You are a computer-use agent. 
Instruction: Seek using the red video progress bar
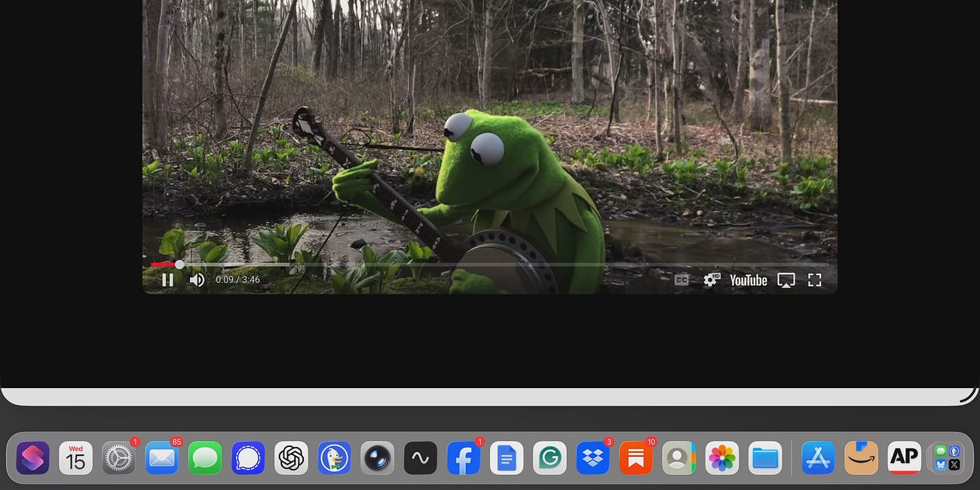(490, 265)
